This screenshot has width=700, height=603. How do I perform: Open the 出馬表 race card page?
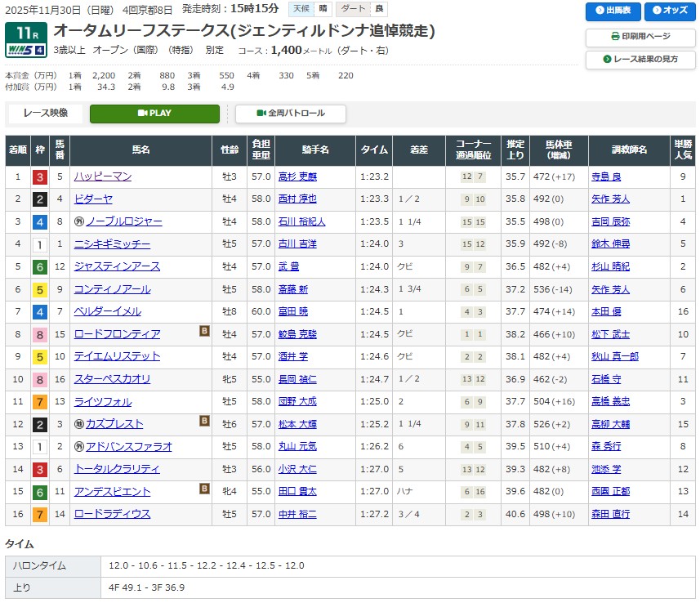(x=613, y=11)
